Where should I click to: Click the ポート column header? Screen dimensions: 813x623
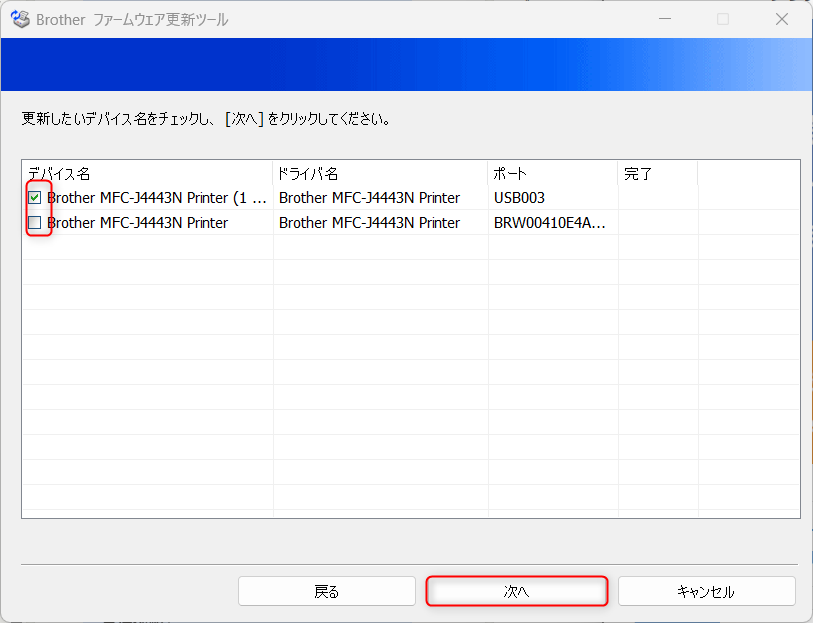coord(553,173)
